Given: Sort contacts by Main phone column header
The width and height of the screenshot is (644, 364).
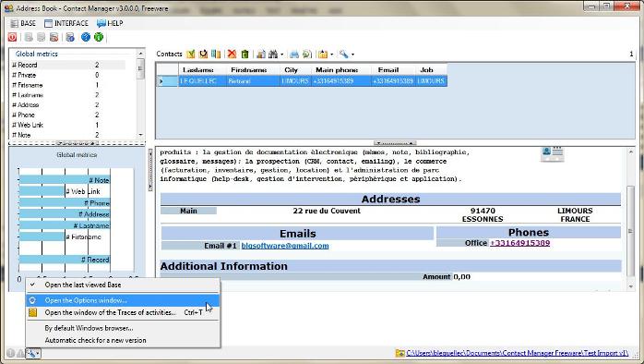Looking at the screenshot, I should click(x=341, y=70).
